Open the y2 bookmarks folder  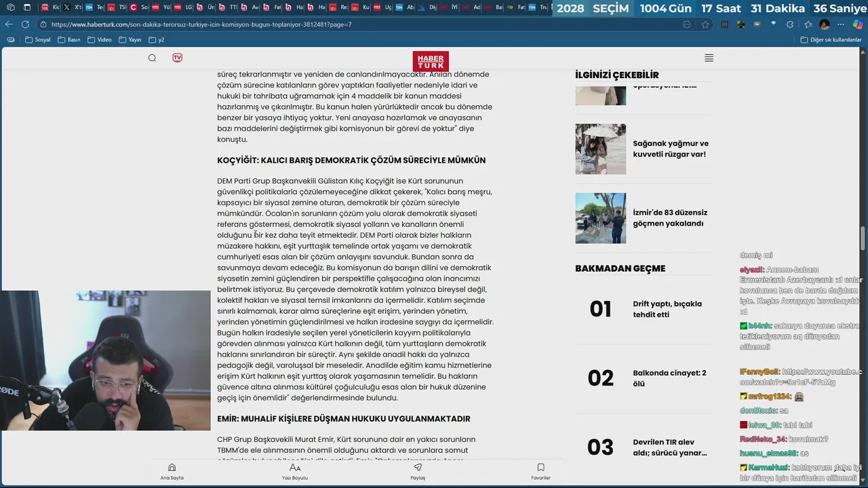(x=157, y=40)
